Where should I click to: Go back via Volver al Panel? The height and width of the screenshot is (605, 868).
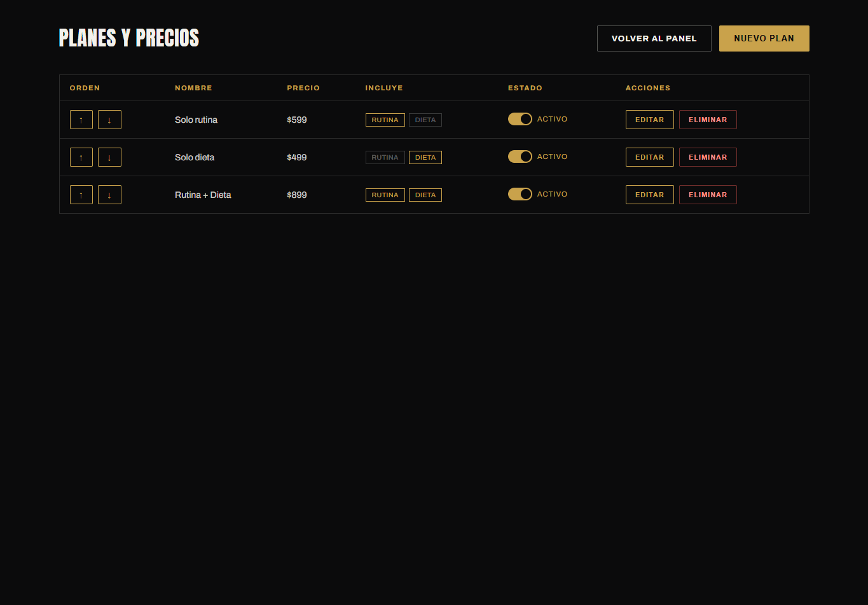(x=654, y=38)
